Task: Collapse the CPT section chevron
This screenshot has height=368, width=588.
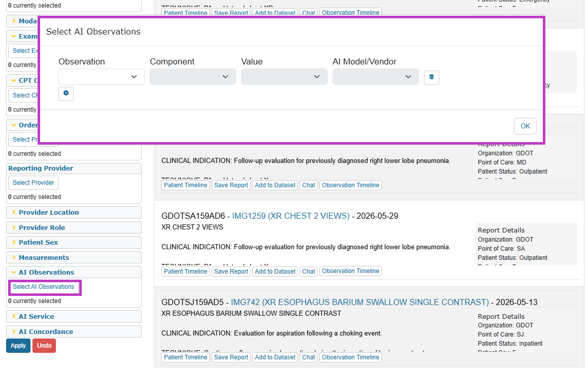Action: [x=14, y=80]
